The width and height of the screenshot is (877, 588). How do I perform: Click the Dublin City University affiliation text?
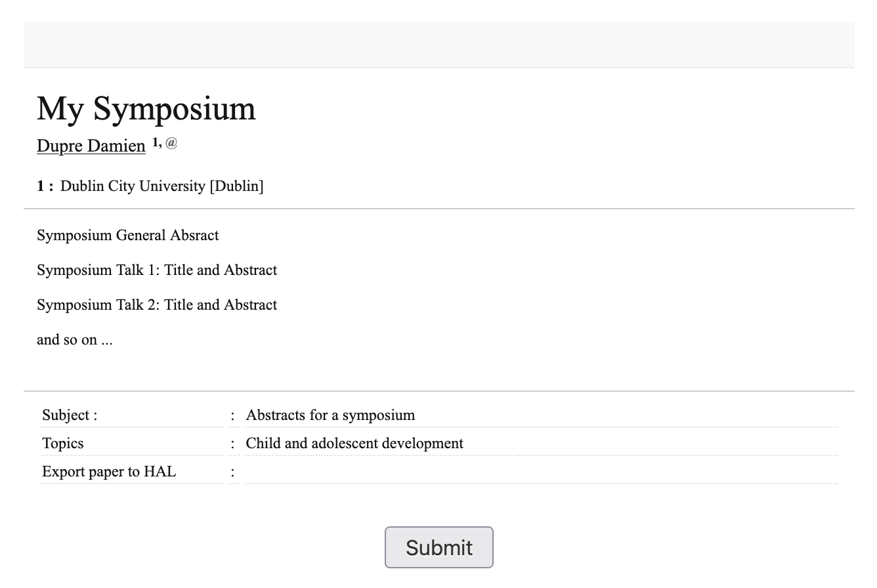click(162, 186)
